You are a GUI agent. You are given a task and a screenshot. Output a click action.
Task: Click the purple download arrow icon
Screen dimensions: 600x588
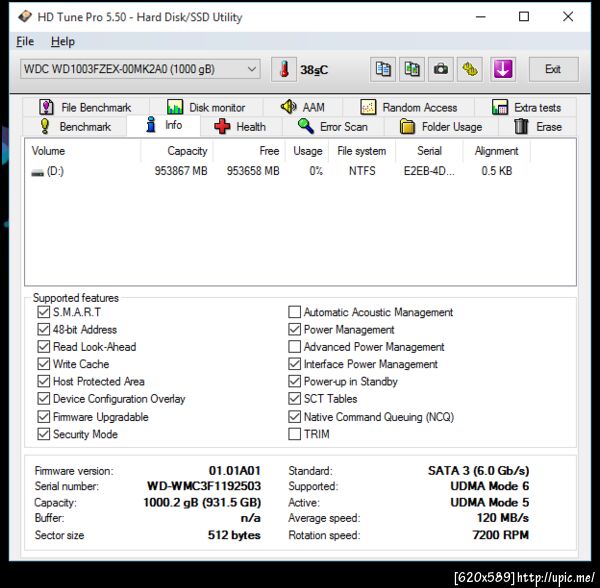point(503,70)
